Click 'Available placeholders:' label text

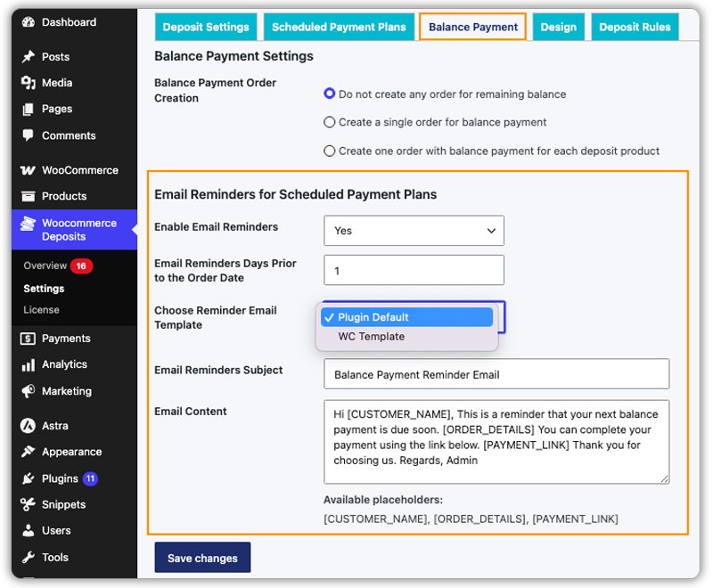[383, 500]
